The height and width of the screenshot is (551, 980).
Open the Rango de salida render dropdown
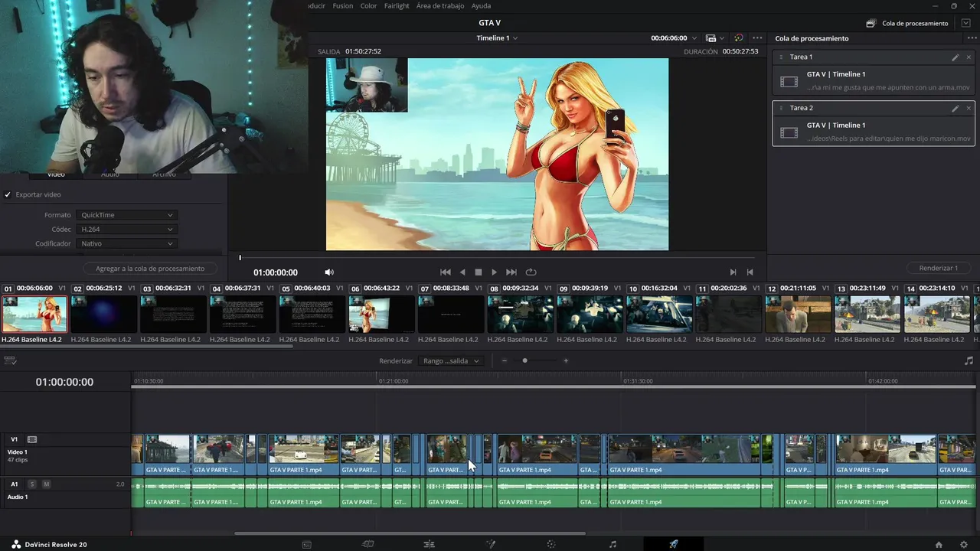click(452, 360)
